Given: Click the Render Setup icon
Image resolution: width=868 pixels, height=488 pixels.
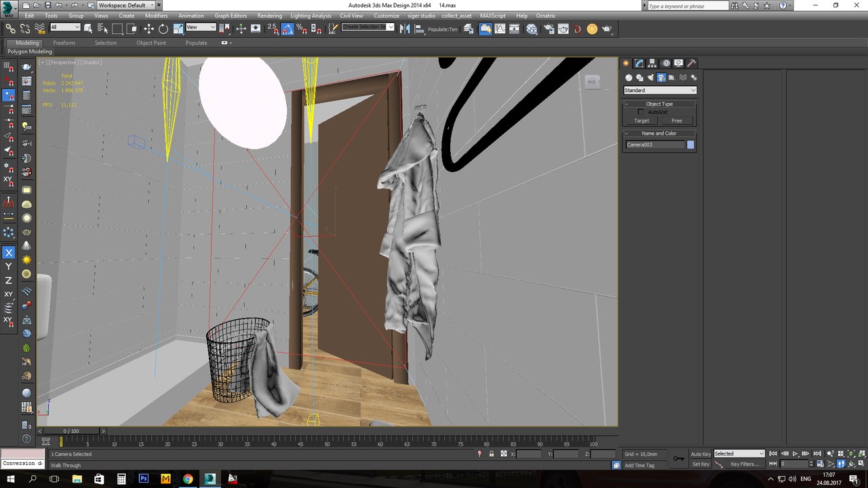Looking at the screenshot, I should coord(548,29).
